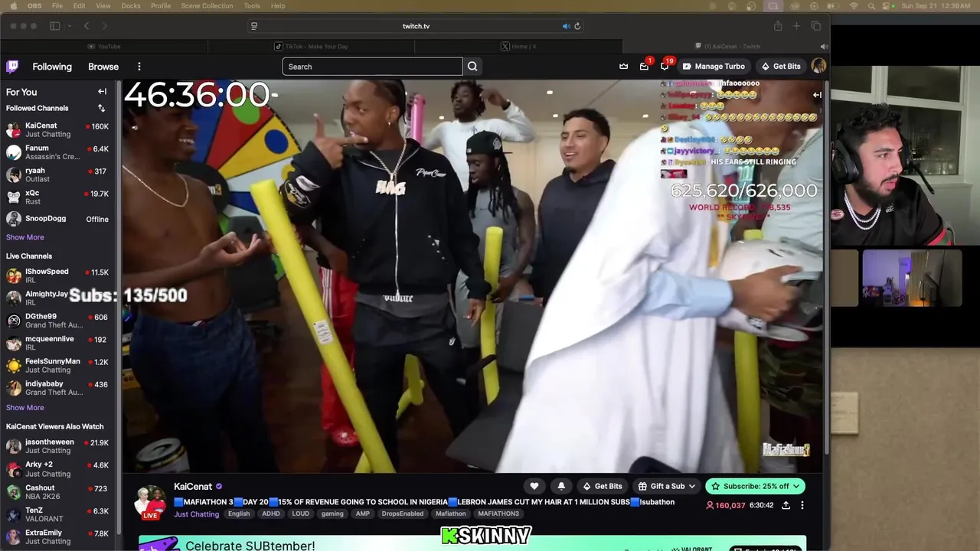Viewport: 980px width, 551px height.
Task: Open Gift a Sub dropdown
Action: tap(667, 486)
